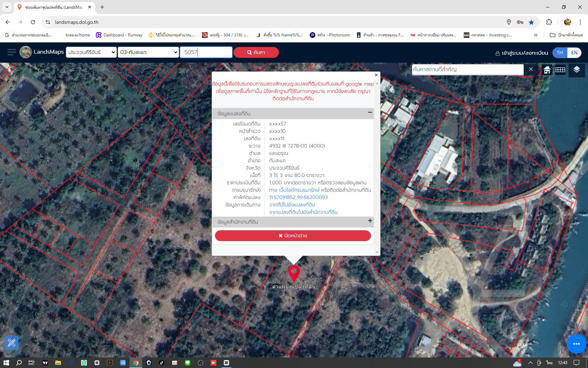Open the district dropdown 03-ทับสะแก
Image resolution: width=588 pixels, height=368 pixels.
coord(148,52)
